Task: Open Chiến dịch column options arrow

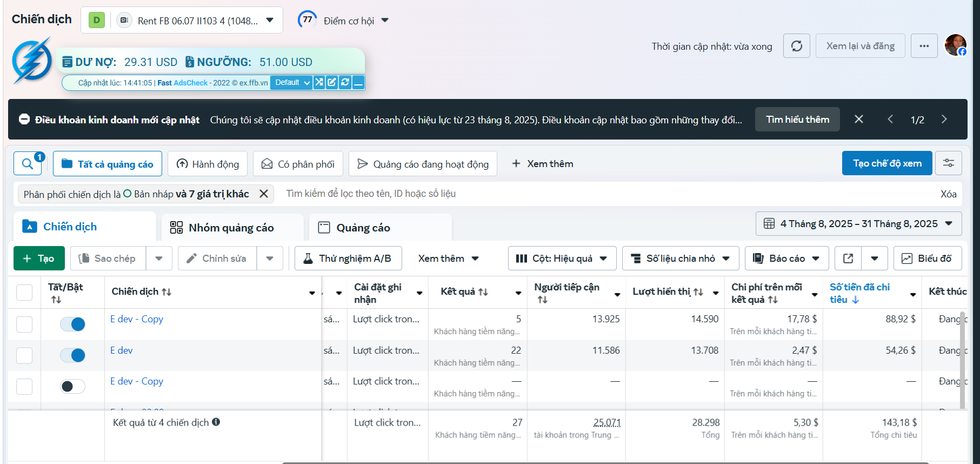Action: [x=312, y=293]
